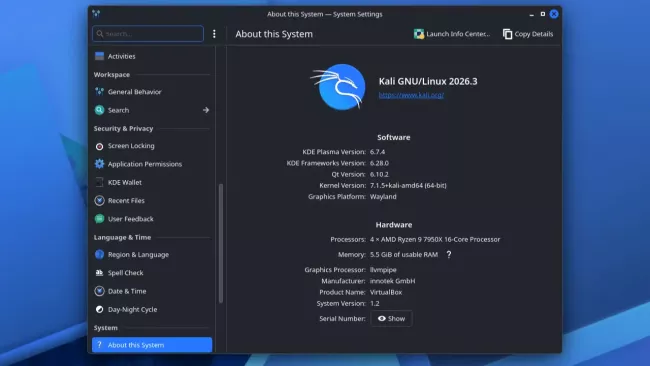Screen dimensions: 650x366
Task: Show the hidden serial number
Action: (x=391, y=318)
